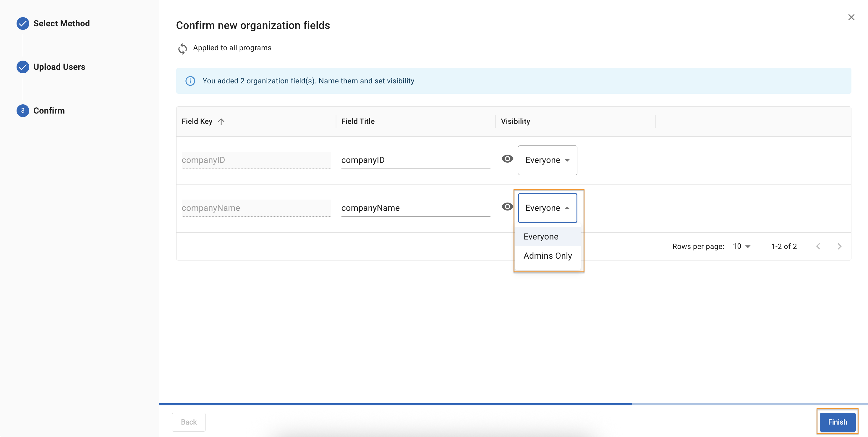Open the companyID visibility dropdown
The width and height of the screenshot is (868, 437).
point(547,160)
